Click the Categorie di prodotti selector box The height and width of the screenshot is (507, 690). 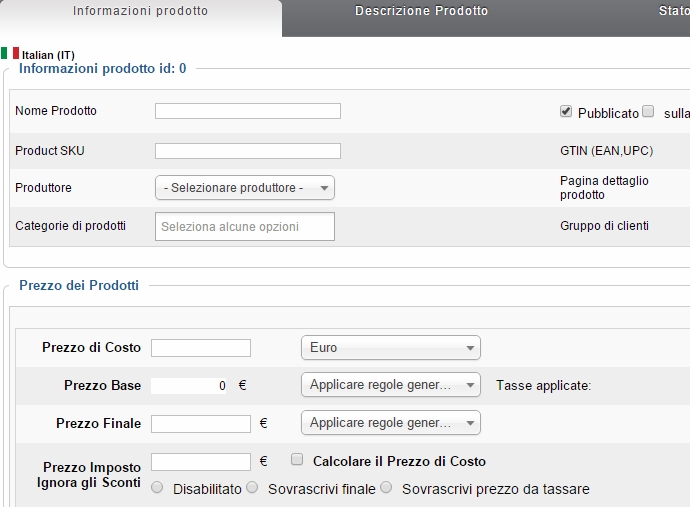[x=244, y=227]
